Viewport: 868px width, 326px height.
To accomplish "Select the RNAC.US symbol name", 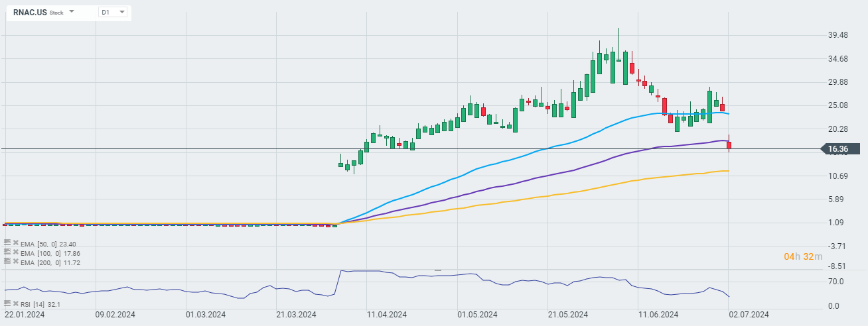I will coord(29,12).
